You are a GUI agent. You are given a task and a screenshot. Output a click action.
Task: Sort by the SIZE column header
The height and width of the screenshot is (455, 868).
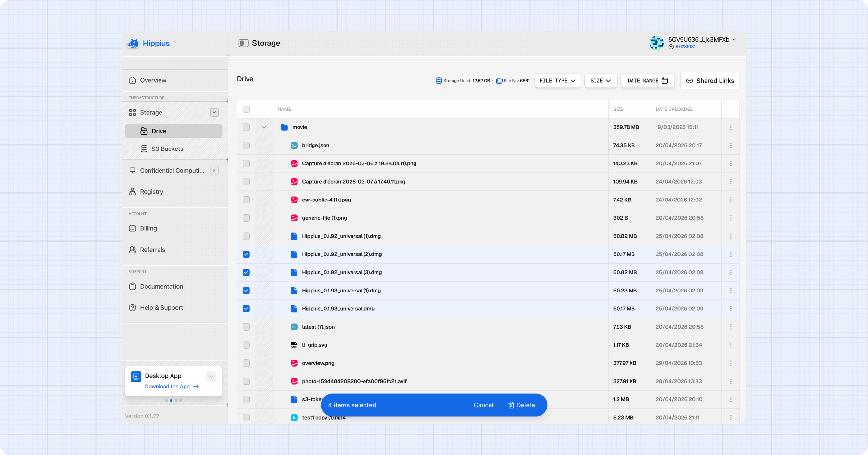[x=618, y=109]
